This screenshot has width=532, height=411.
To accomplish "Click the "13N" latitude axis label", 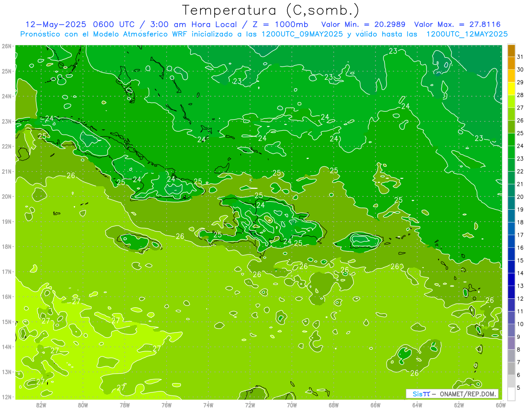I will [x=6, y=372].
